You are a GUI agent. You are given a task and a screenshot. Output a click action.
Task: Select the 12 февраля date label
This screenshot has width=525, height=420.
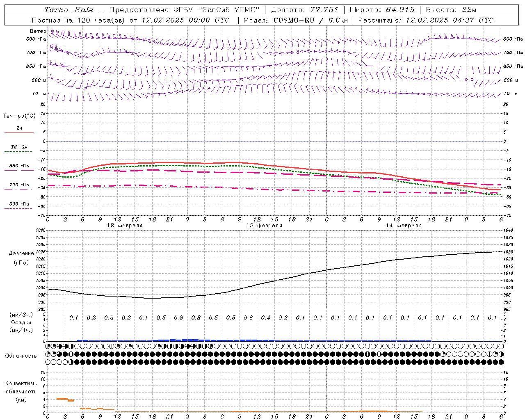(125, 226)
